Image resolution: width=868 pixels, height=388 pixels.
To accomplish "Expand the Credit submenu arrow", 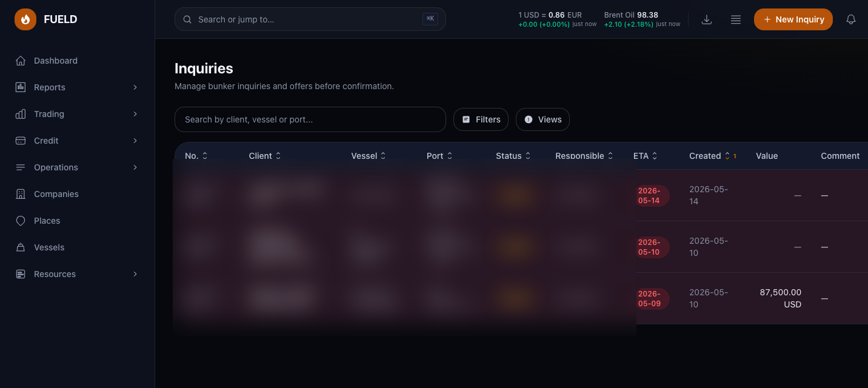I will [135, 141].
